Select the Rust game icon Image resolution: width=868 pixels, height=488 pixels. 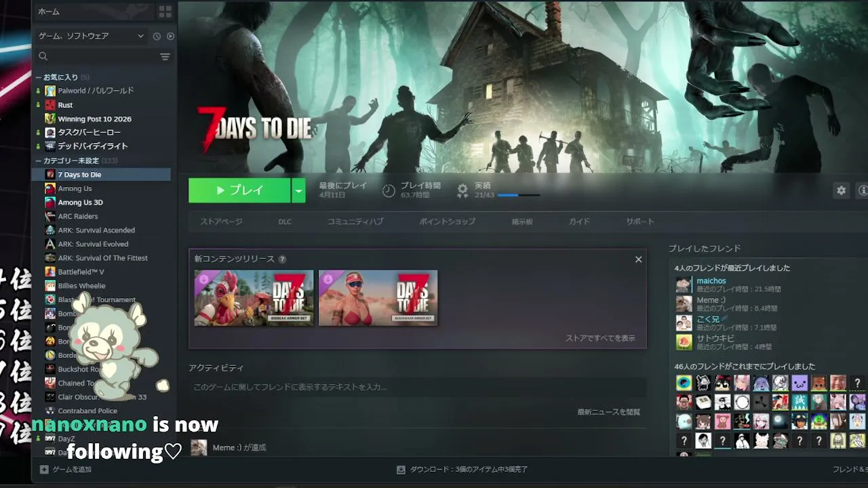pos(50,105)
